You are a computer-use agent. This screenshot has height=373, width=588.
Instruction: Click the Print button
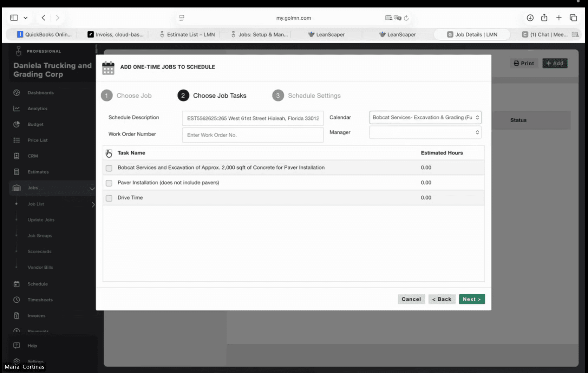pyautogui.click(x=524, y=63)
